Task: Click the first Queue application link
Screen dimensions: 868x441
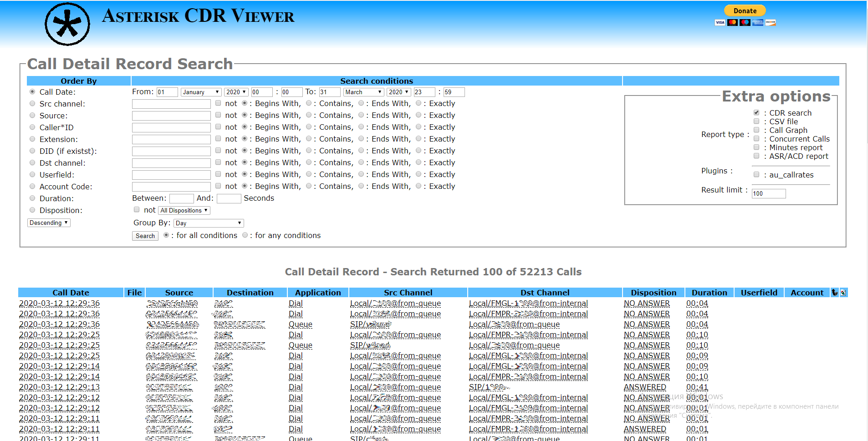Action: coord(301,324)
